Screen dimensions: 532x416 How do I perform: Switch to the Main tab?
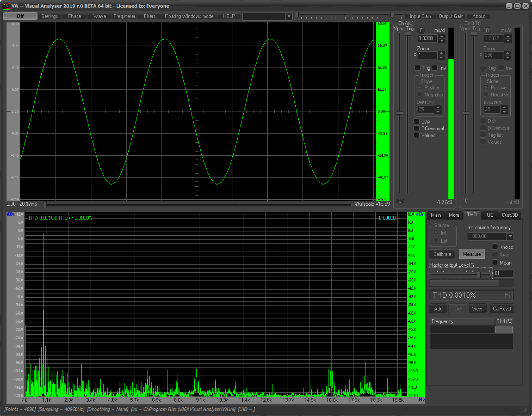436,215
